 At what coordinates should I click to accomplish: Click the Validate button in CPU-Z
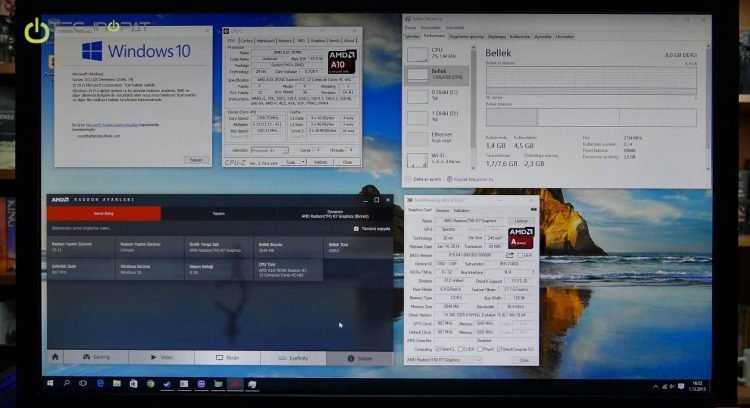[320, 162]
